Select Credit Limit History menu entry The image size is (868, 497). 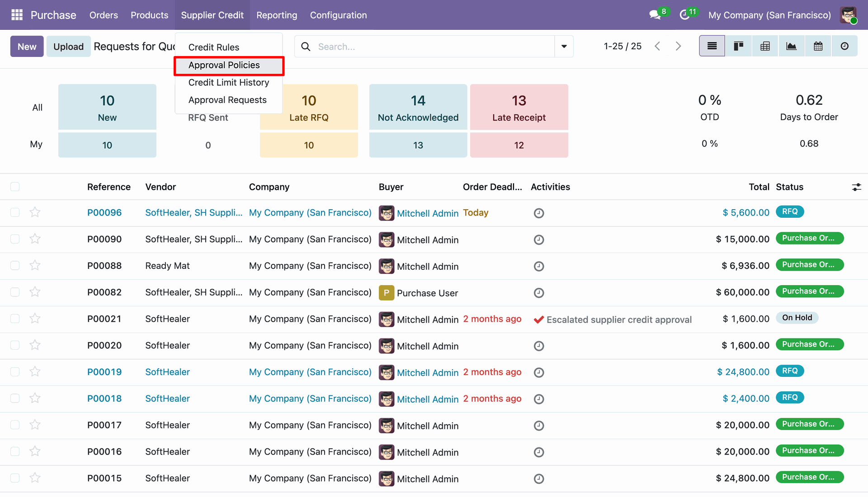[x=229, y=82]
